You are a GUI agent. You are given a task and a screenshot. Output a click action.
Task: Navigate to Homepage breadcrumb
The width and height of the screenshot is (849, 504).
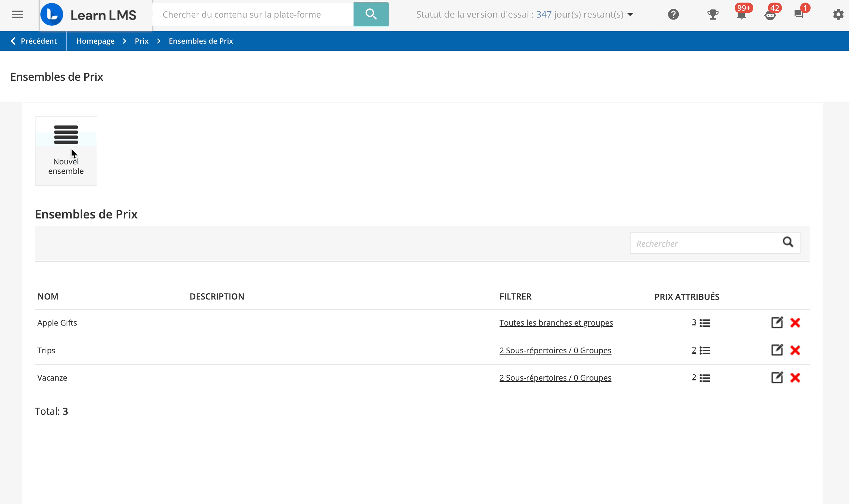[x=95, y=41]
